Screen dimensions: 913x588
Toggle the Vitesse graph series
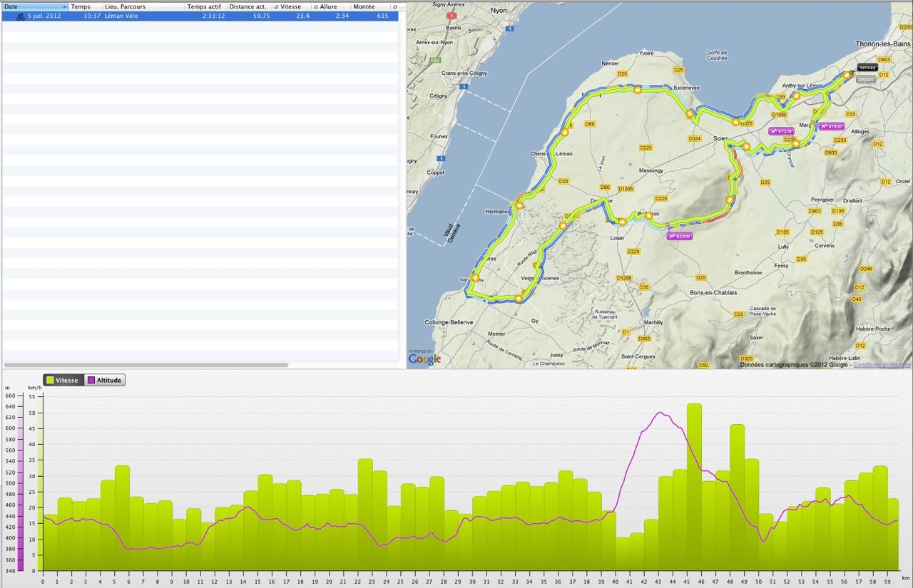coord(63,381)
